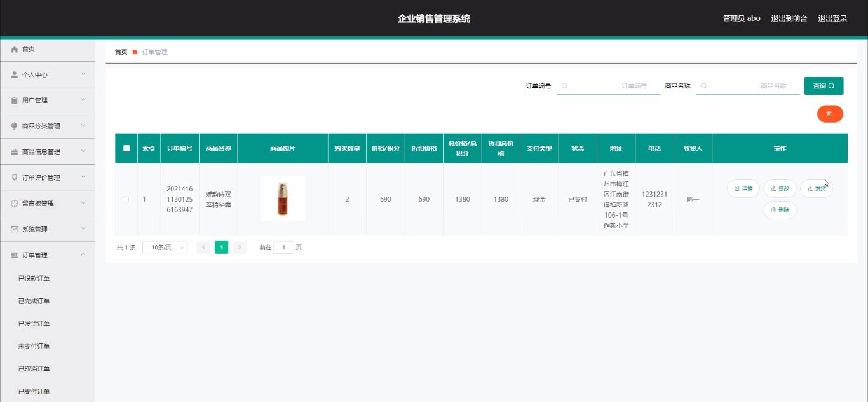The height and width of the screenshot is (402, 868).
Task: Click the 企业销售管理系统 title
Action: (434, 18)
